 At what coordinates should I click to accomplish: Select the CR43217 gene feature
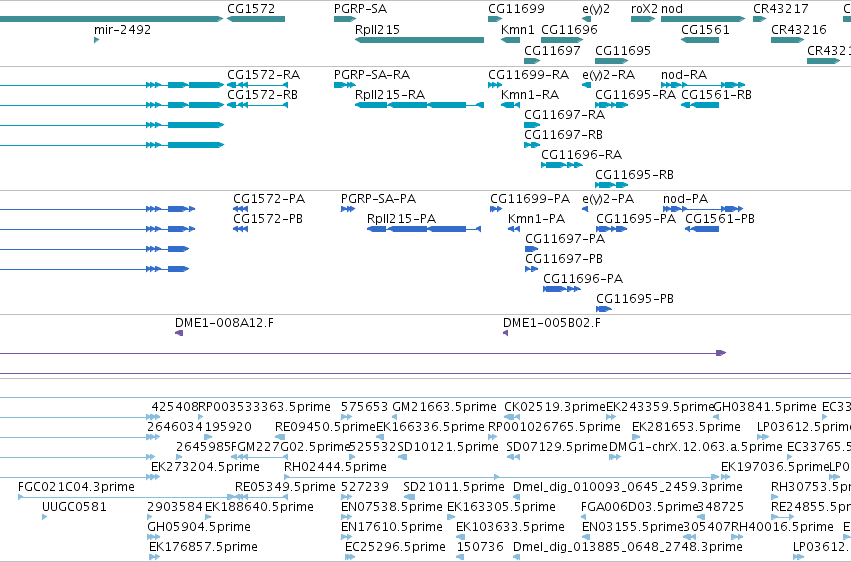(x=759, y=19)
